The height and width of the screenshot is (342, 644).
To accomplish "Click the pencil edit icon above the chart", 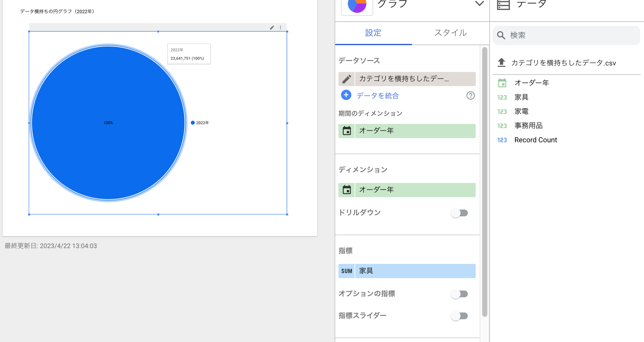I will pos(272,27).
